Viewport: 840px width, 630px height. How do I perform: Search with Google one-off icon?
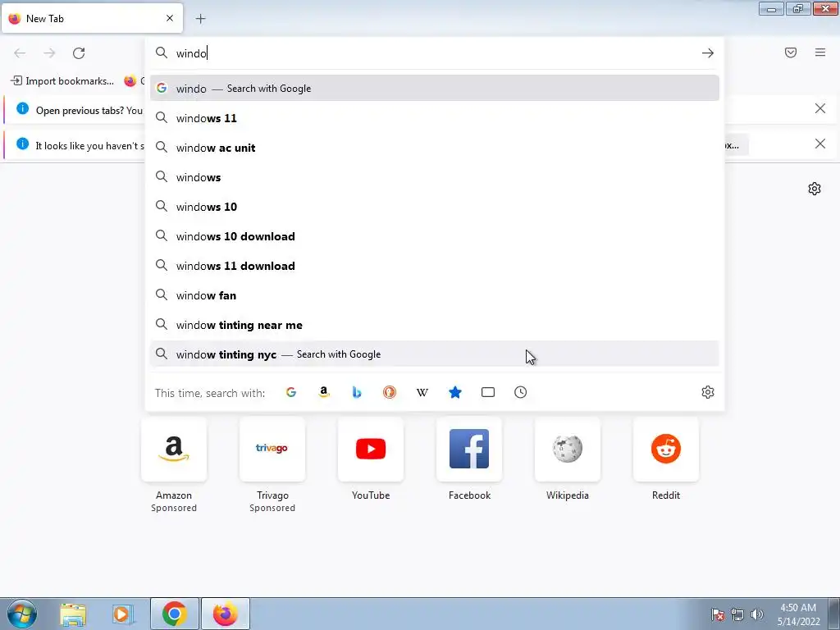(291, 392)
